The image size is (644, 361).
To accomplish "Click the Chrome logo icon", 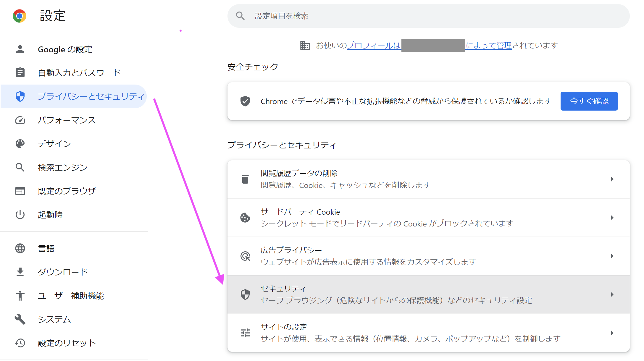I will point(20,16).
